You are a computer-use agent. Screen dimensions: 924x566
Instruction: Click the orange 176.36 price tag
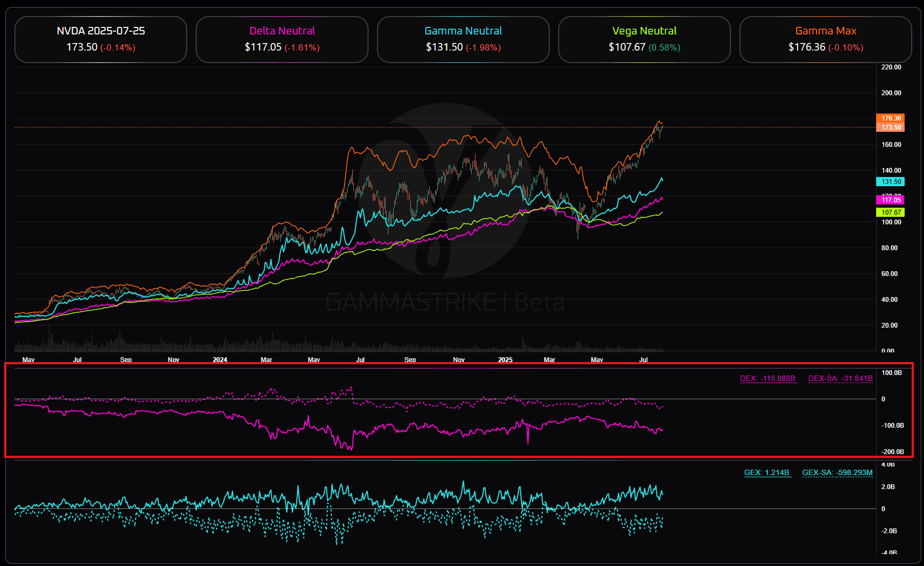pyautogui.click(x=891, y=118)
